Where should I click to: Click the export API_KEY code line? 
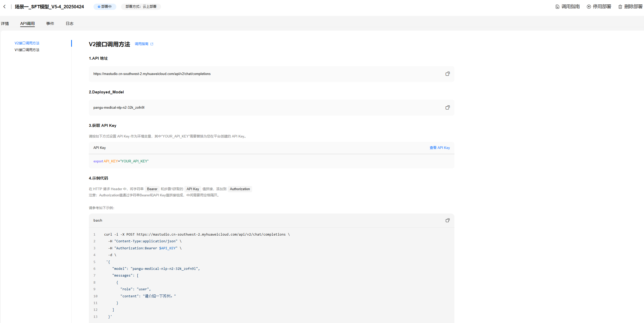click(121, 161)
